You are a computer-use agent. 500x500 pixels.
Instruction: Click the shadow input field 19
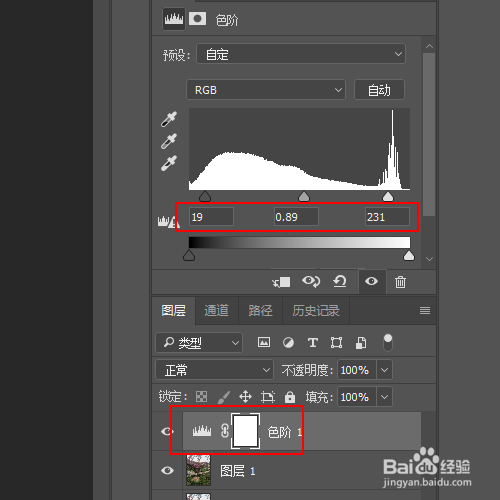[211, 217]
